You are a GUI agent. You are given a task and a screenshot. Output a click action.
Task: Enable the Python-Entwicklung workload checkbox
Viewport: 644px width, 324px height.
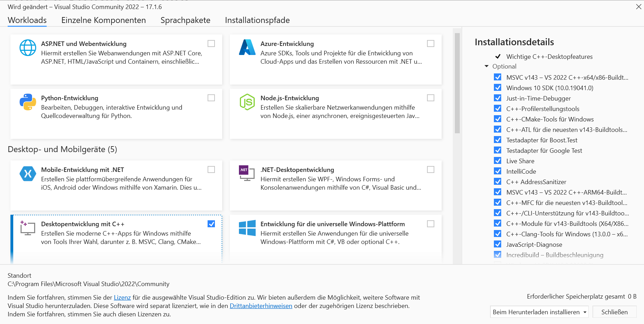pyautogui.click(x=211, y=98)
